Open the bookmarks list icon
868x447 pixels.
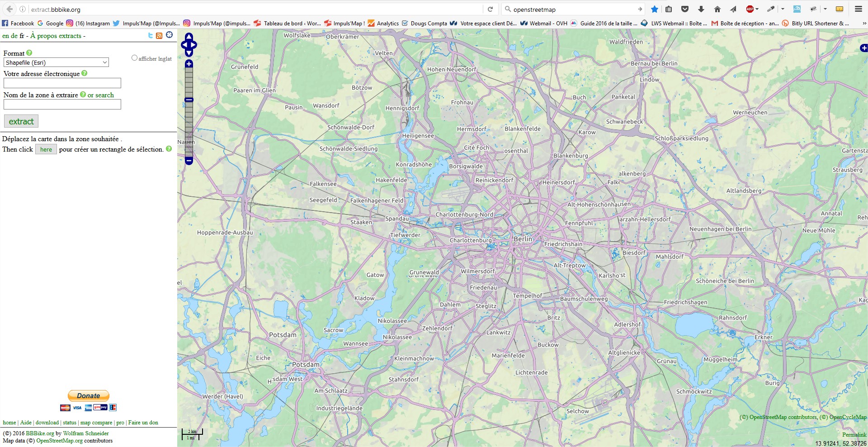coord(669,9)
